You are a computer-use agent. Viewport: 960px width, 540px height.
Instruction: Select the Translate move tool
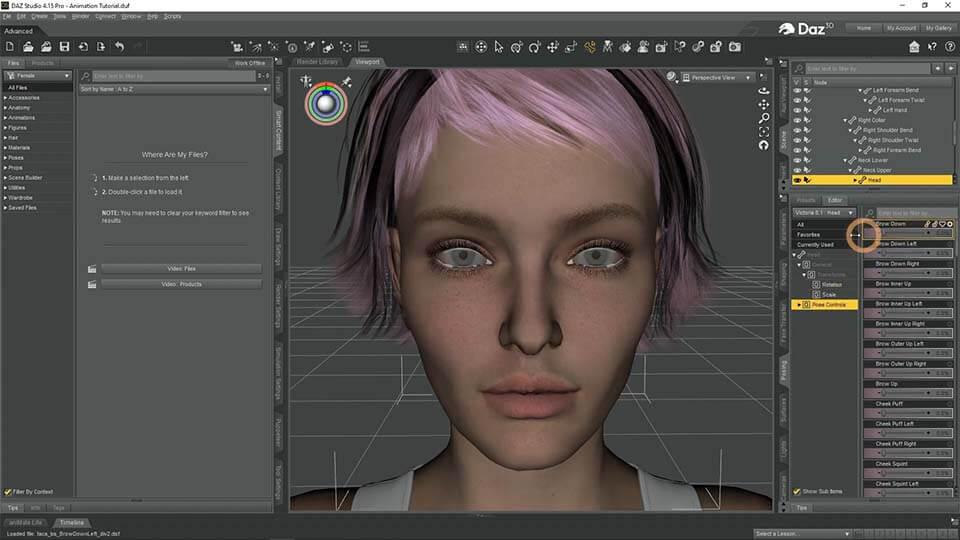tap(553, 47)
